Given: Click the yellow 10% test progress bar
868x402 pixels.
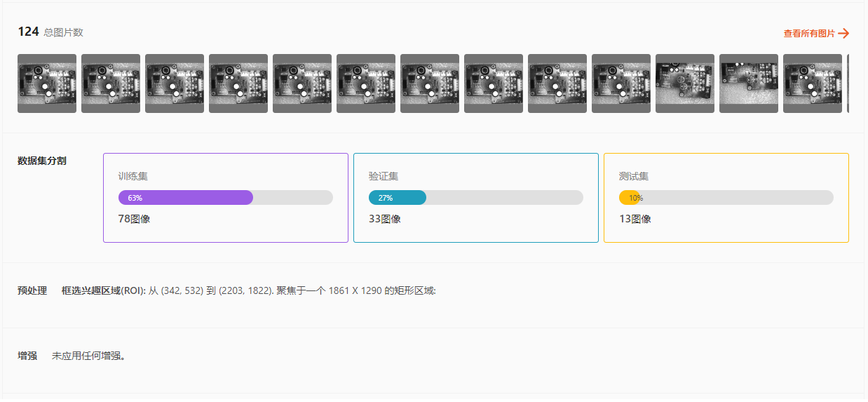Looking at the screenshot, I should coord(629,198).
